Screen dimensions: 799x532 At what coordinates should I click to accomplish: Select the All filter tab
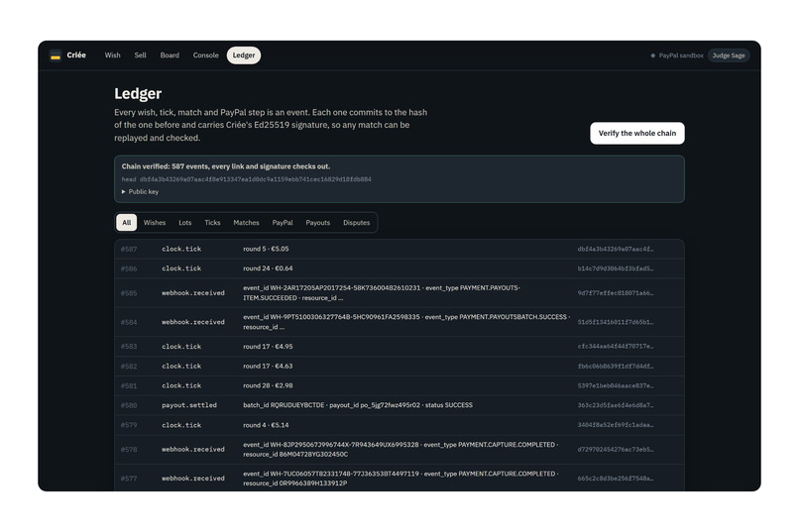[126, 223]
